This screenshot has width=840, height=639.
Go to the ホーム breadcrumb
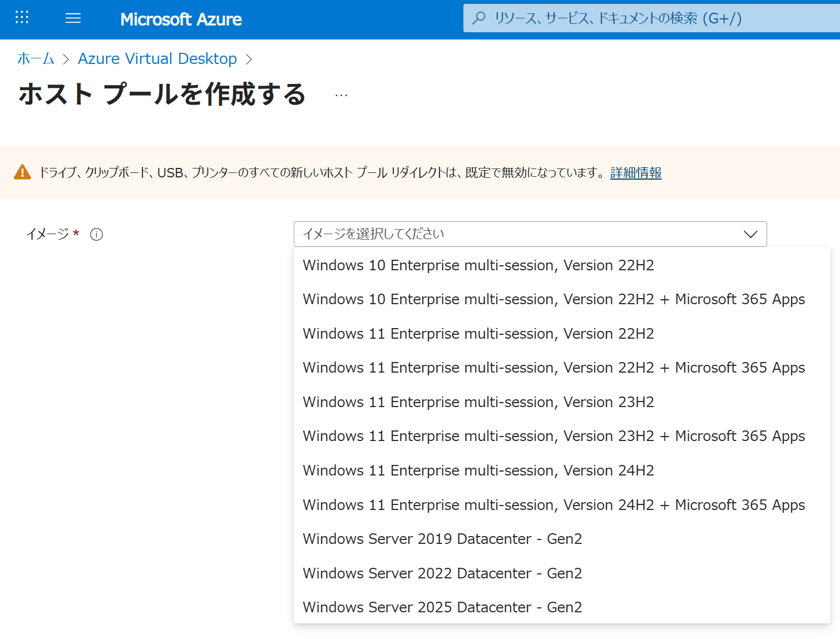click(x=36, y=58)
